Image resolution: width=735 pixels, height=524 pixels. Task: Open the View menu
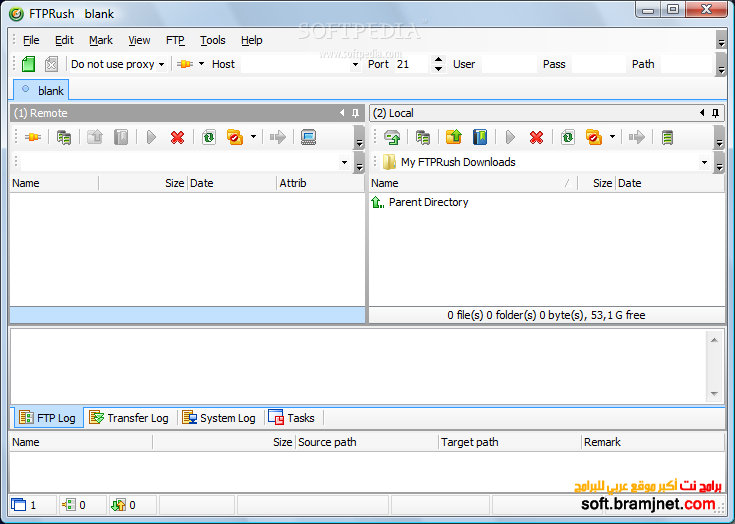point(139,40)
